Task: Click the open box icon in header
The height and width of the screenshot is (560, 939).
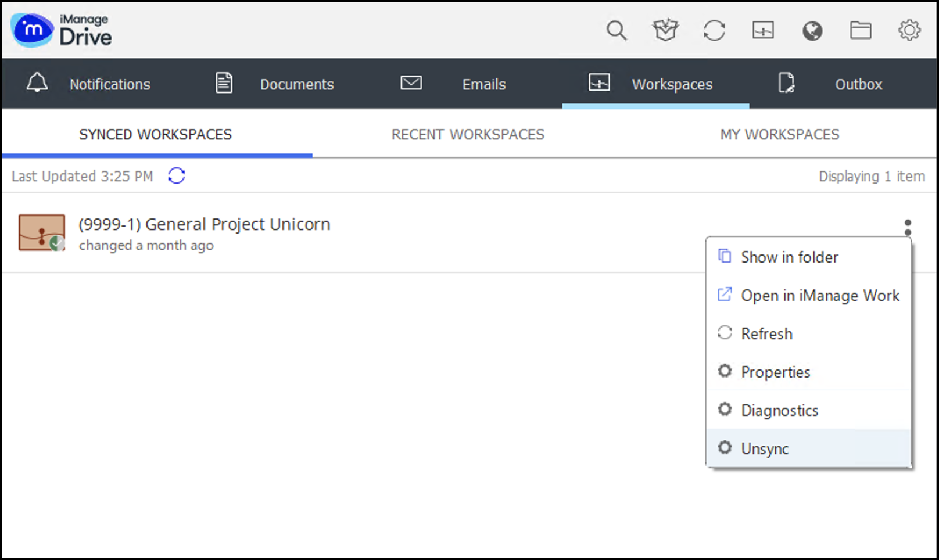Action: (x=665, y=30)
